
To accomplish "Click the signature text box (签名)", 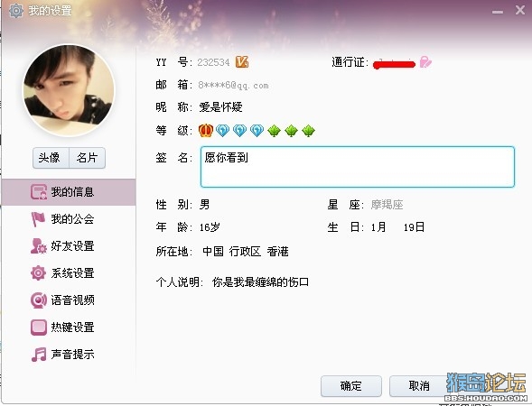I will [358, 167].
